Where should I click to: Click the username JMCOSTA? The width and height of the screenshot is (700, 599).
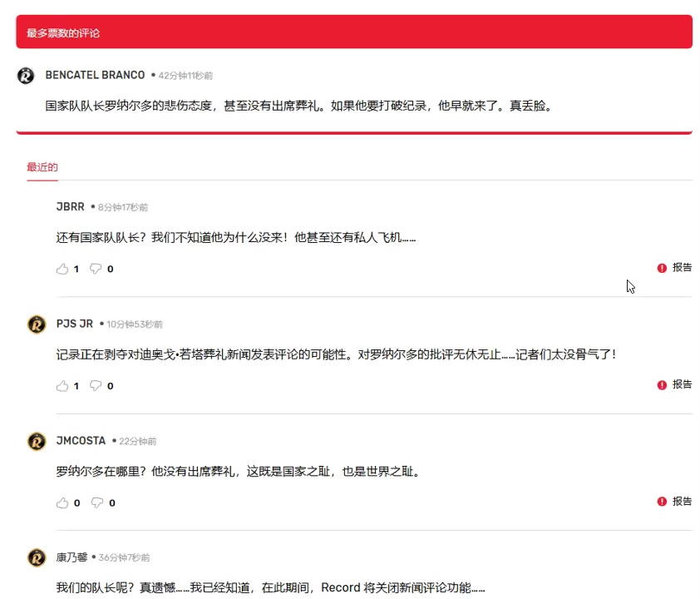point(81,441)
